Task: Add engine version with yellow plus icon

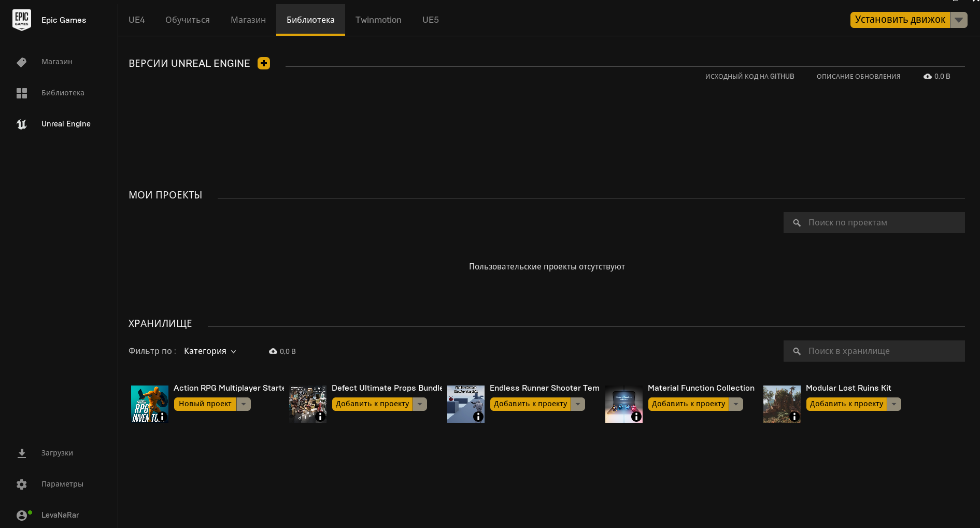Action: click(264, 63)
